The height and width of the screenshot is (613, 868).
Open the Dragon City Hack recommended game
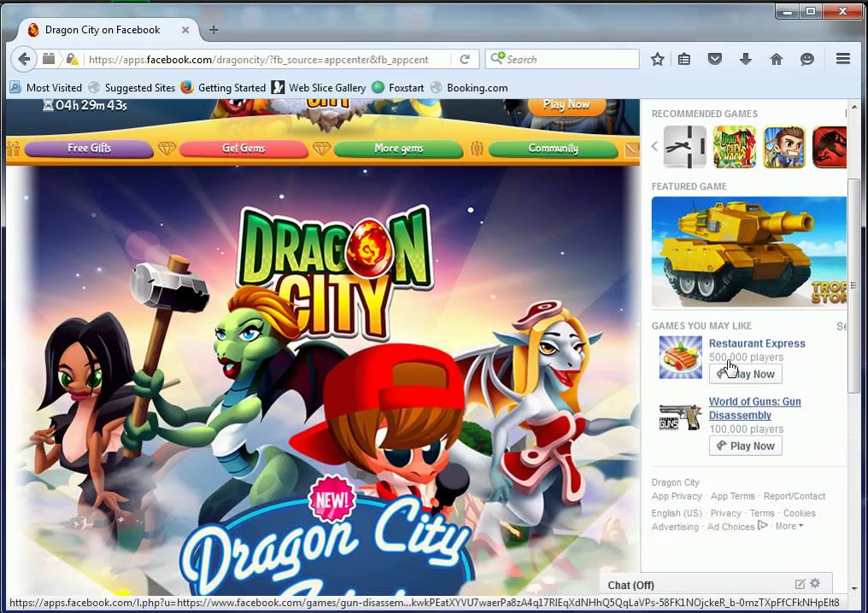(735, 147)
